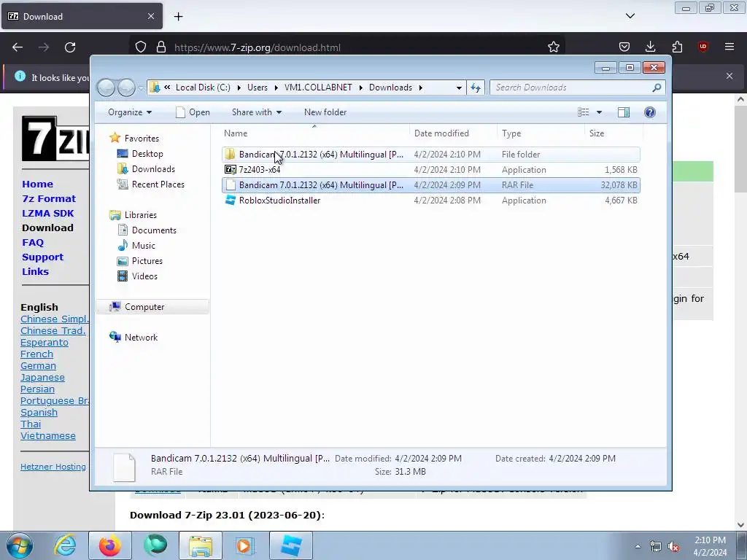Open 7z Format link
The width and height of the screenshot is (747, 560).
click(x=49, y=198)
